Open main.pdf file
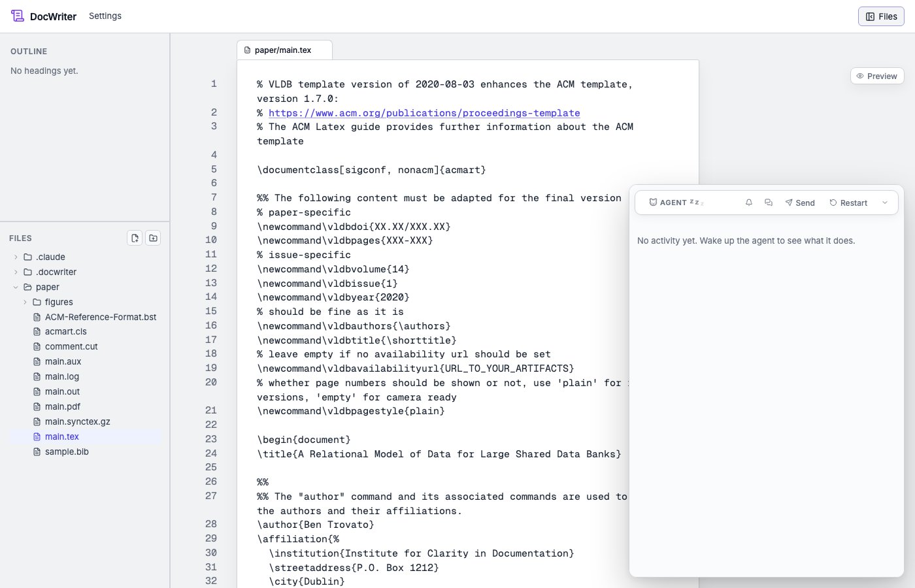Viewport: 915px width, 588px height. (63, 406)
